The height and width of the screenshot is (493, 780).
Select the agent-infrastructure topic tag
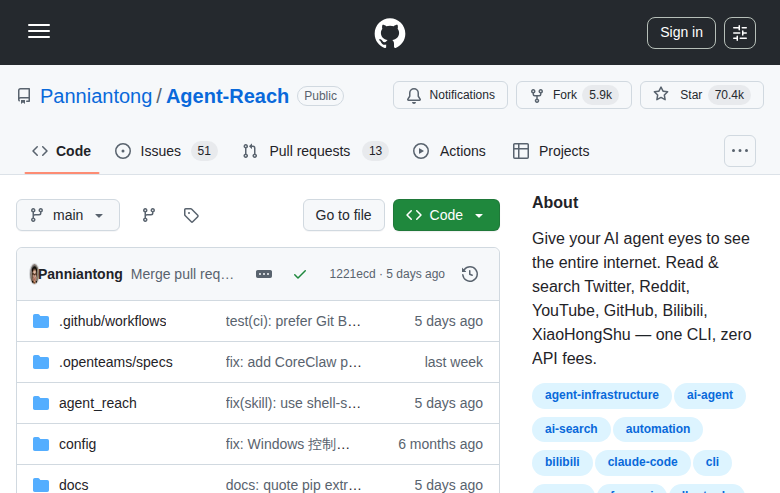coord(601,395)
